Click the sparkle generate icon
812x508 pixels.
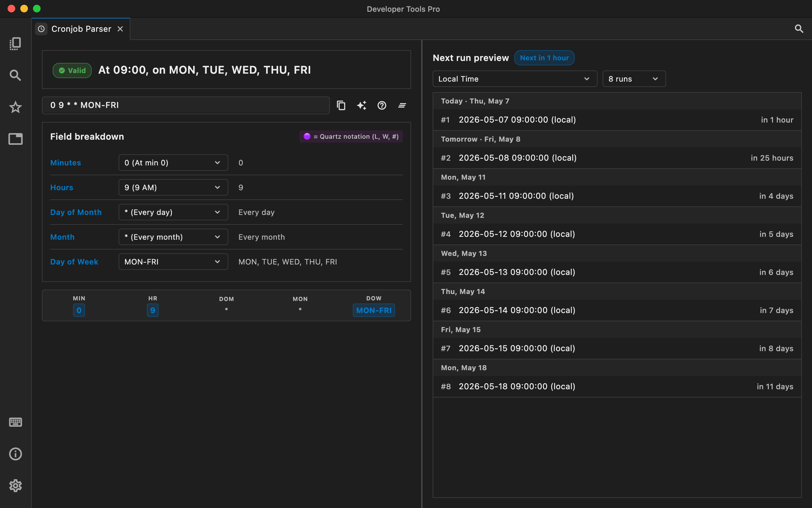(x=361, y=105)
